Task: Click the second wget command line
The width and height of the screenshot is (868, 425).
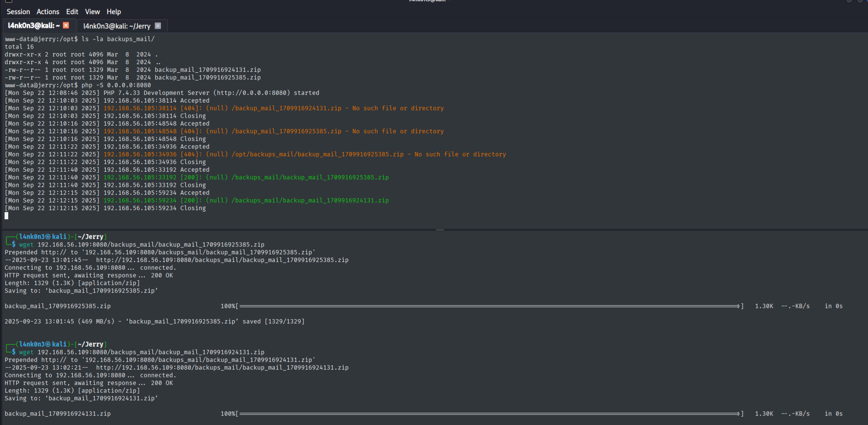Action: 141,352
